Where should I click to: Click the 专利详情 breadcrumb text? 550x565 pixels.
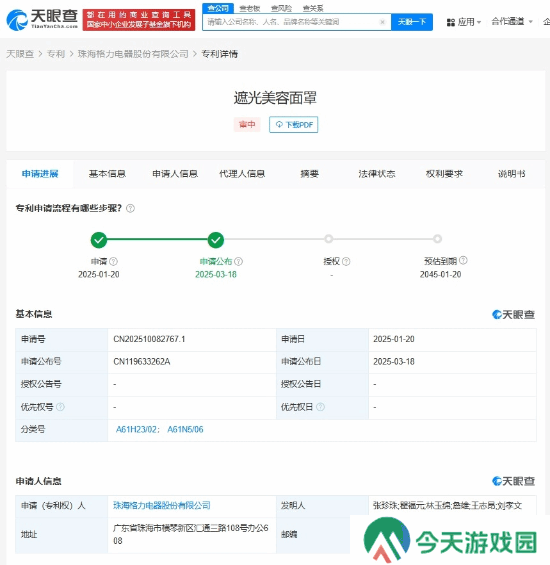219,54
